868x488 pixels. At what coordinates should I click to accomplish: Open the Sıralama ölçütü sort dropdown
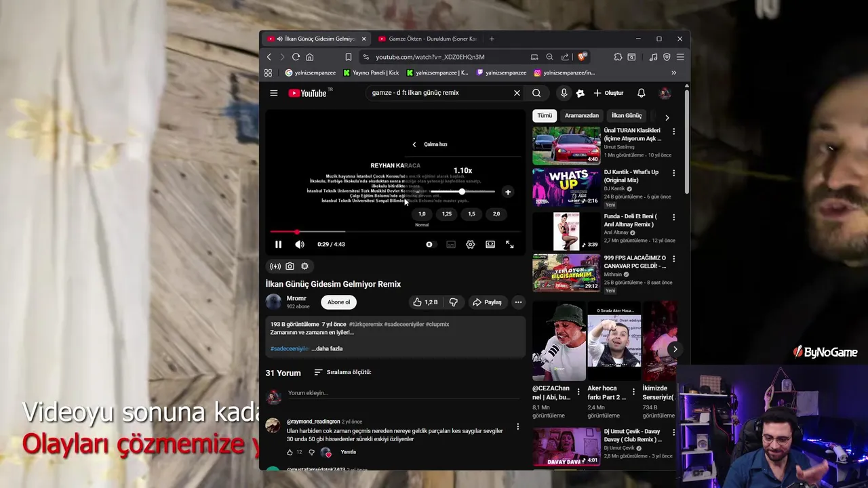coord(342,372)
